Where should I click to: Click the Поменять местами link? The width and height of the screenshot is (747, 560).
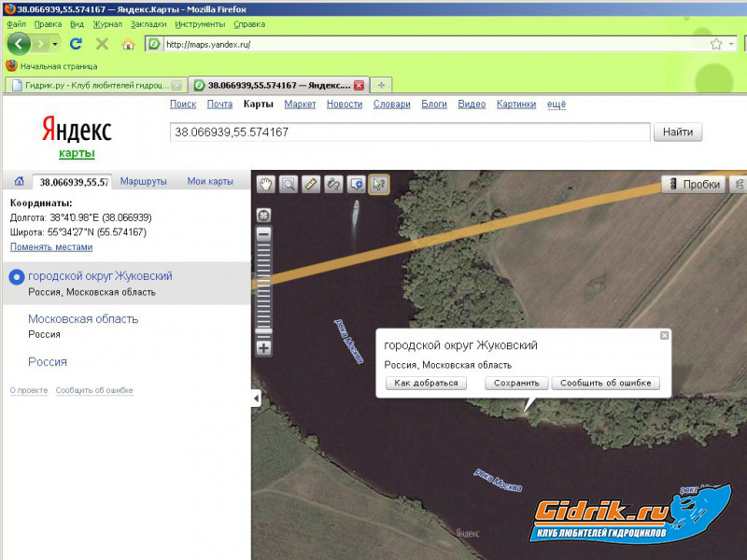[x=51, y=247]
